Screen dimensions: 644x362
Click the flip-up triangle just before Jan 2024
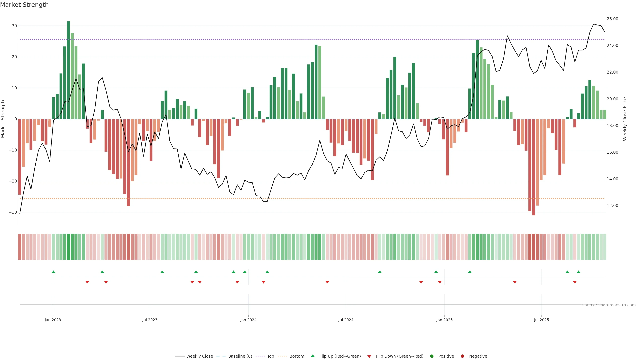point(245,272)
